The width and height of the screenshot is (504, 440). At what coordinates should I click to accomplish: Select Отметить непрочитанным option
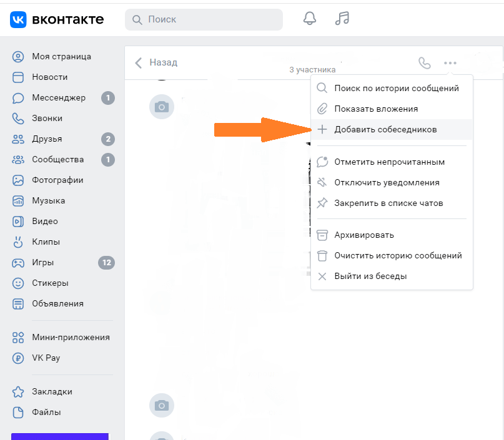click(389, 162)
